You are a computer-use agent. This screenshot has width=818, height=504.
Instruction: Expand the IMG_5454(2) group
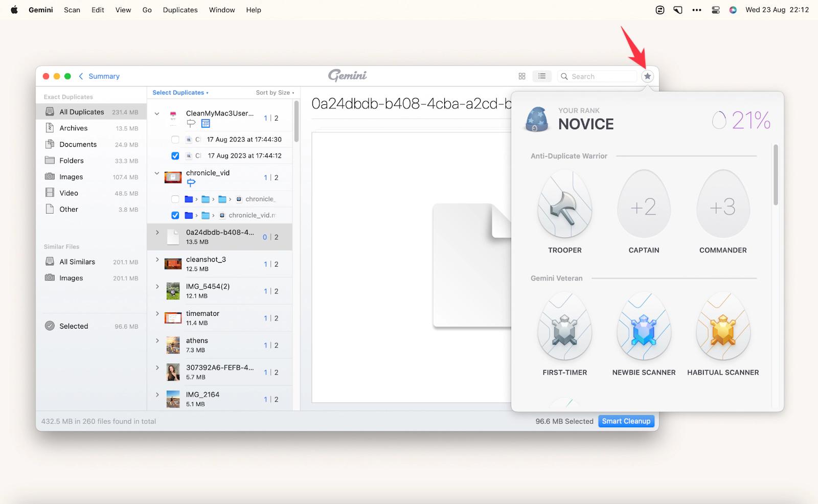(x=157, y=287)
